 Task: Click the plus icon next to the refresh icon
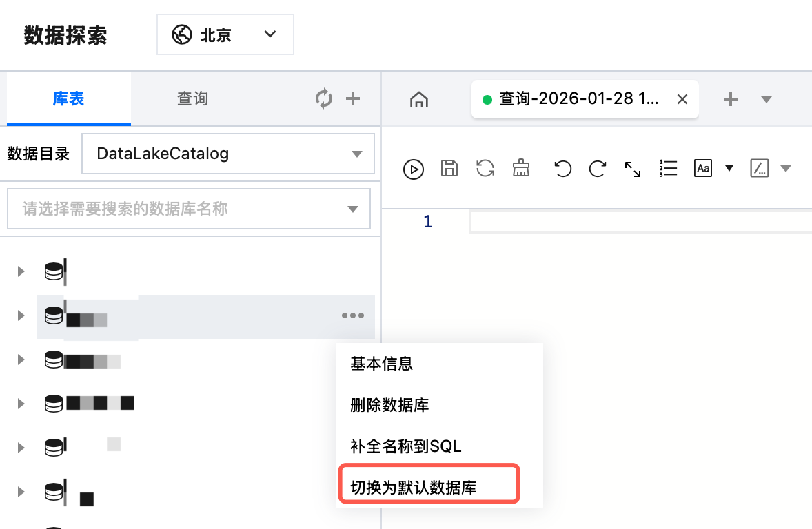click(353, 98)
